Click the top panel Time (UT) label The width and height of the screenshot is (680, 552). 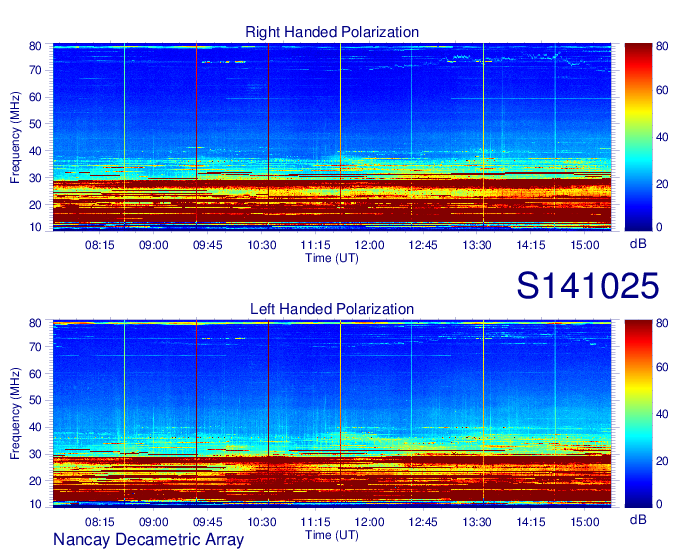pyautogui.click(x=332, y=258)
